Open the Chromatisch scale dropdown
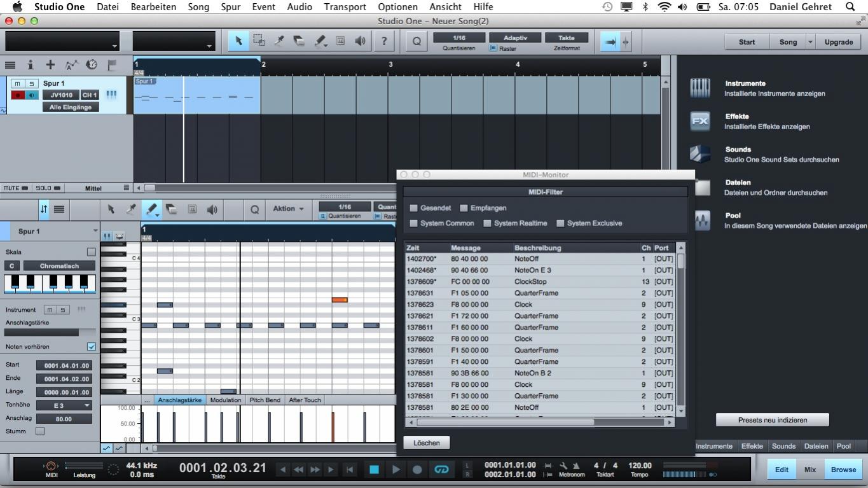Viewport: 868px width, 488px height. pyautogui.click(x=59, y=266)
